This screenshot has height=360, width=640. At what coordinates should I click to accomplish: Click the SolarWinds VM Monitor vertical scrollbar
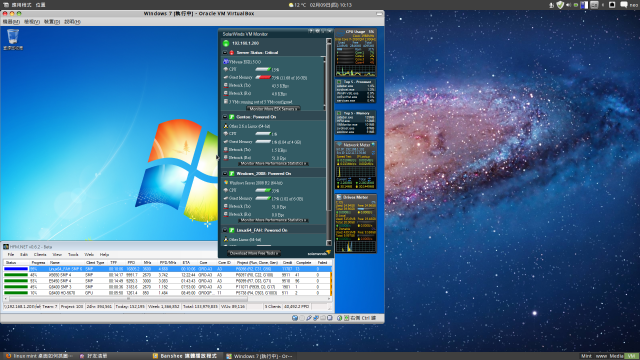pyautogui.click(x=329, y=142)
